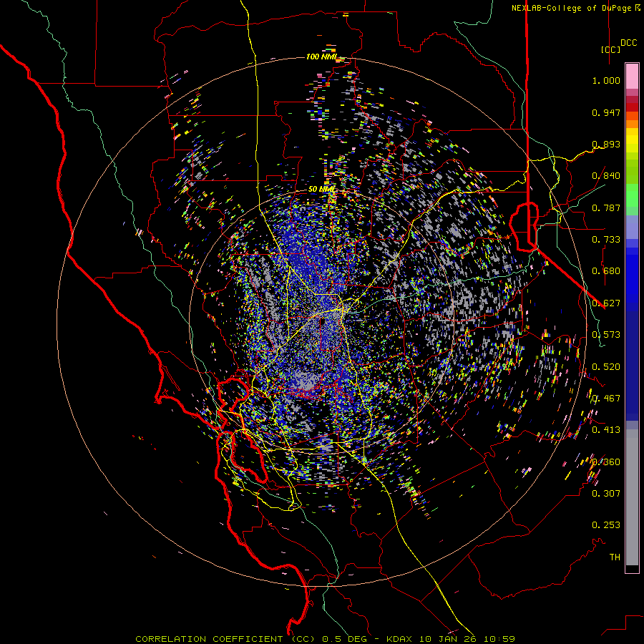Click the pink top segment of the color bar
This screenshot has width=644, height=644.
click(x=632, y=76)
